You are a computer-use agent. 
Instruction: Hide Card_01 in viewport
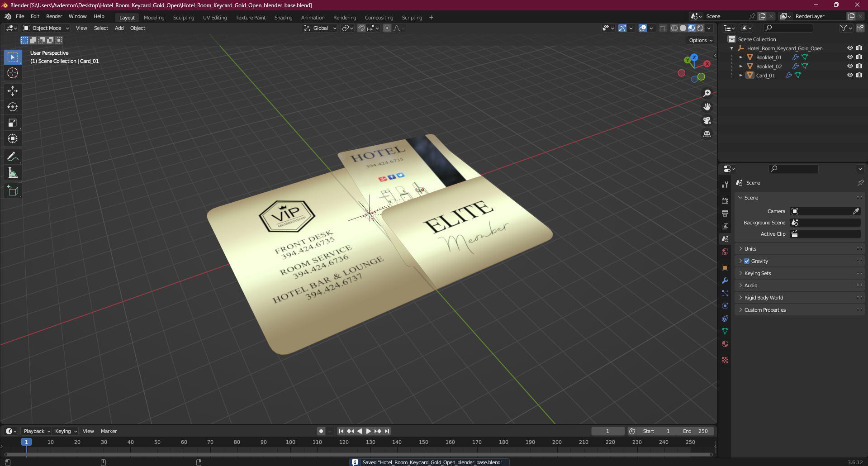[850, 75]
